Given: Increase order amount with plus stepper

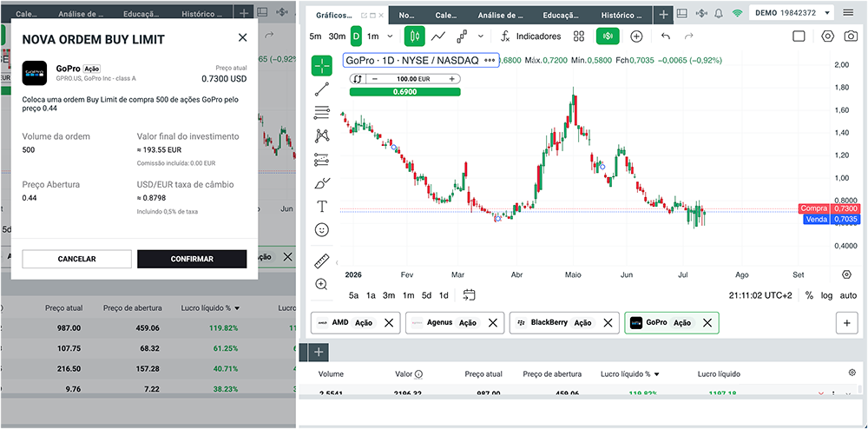Looking at the screenshot, I should click(451, 79).
